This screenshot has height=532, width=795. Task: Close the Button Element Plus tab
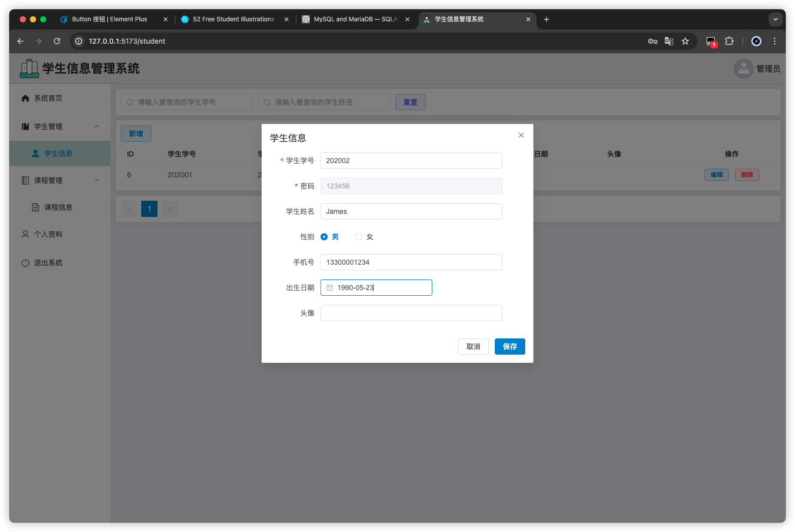(166, 19)
